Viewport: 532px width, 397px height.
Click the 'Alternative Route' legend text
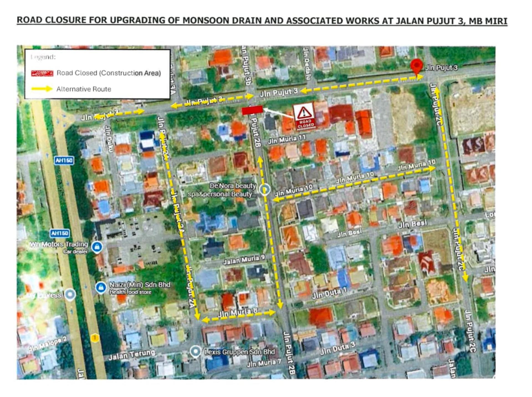[84, 89]
